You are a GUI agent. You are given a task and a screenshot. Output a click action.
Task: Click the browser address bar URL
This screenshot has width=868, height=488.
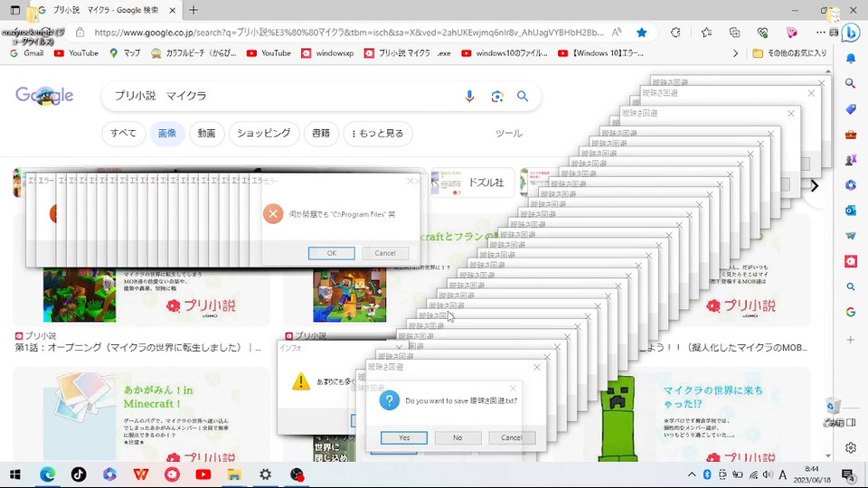tap(349, 33)
